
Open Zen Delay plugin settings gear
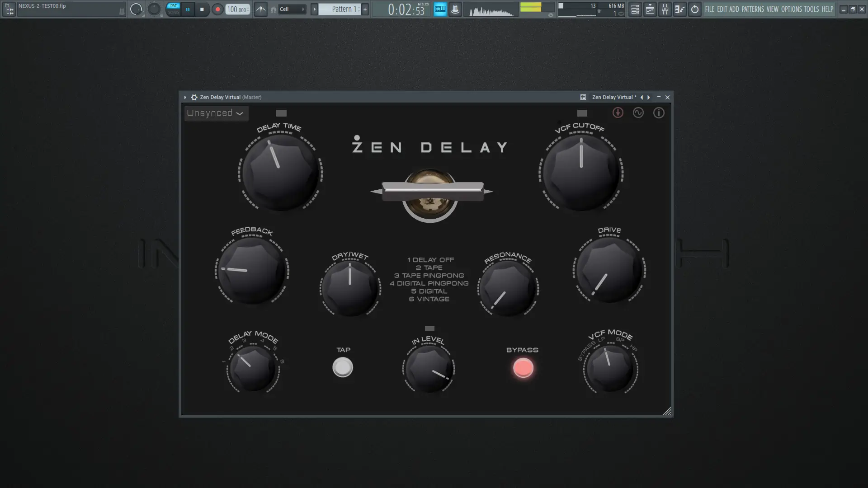[x=194, y=97]
